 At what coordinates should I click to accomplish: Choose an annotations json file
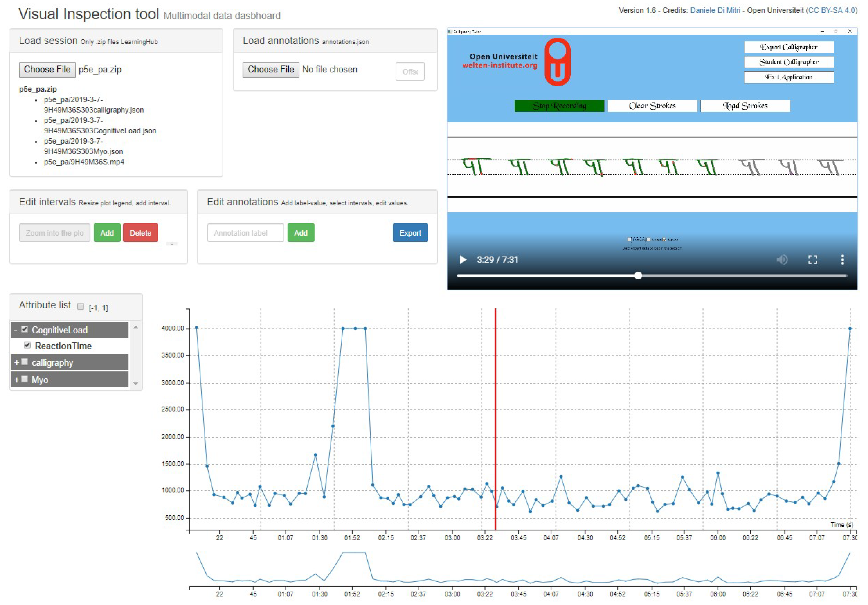coord(271,70)
